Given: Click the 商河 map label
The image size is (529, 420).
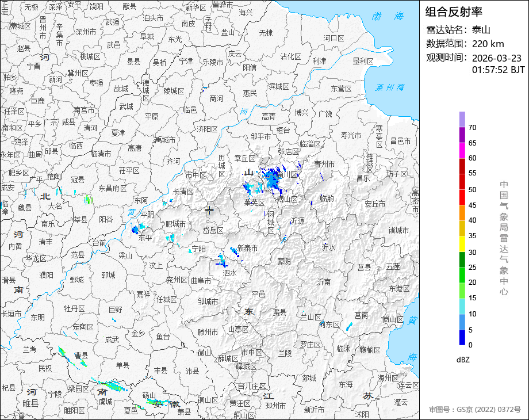Looking at the screenshot, I should click(x=216, y=98).
